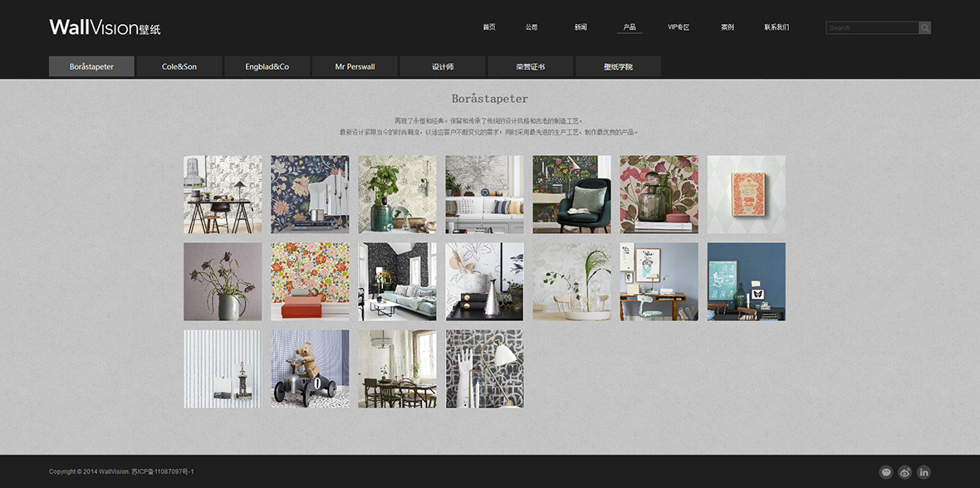The image size is (980, 488).
Task: Open the dark blue wall with teal poster thumbnail
Action: [747, 282]
